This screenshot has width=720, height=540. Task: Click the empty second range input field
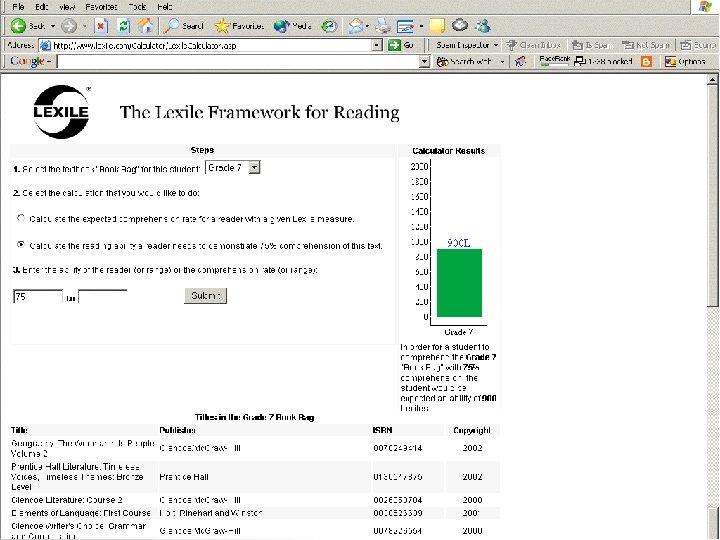click(102, 297)
